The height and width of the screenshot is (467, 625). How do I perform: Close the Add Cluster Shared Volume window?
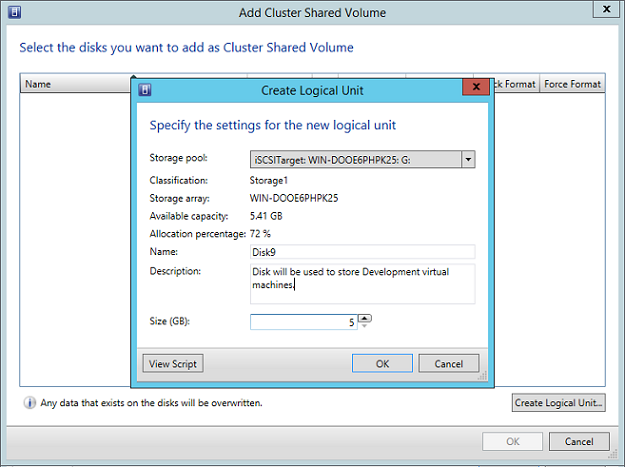(606, 9)
